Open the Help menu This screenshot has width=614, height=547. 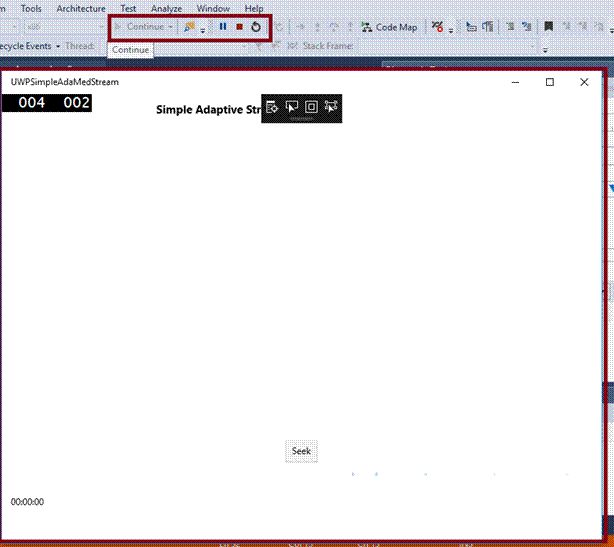click(x=254, y=8)
